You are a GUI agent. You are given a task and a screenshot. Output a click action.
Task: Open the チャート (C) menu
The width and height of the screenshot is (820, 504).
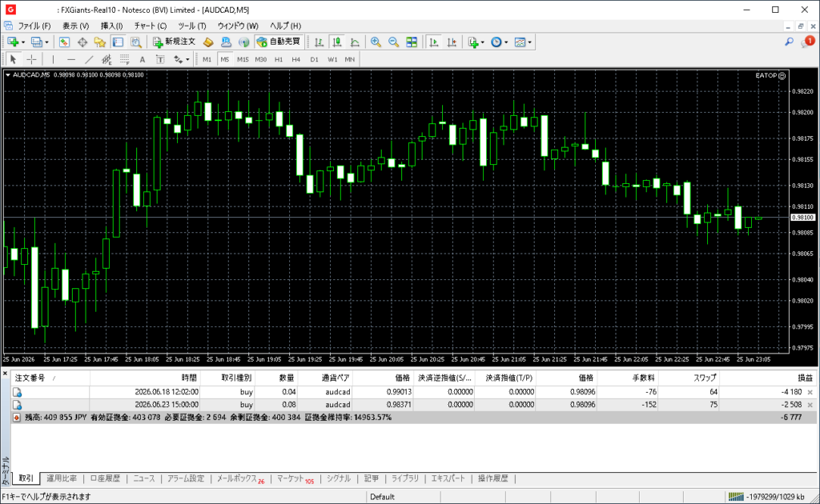(x=150, y=26)
